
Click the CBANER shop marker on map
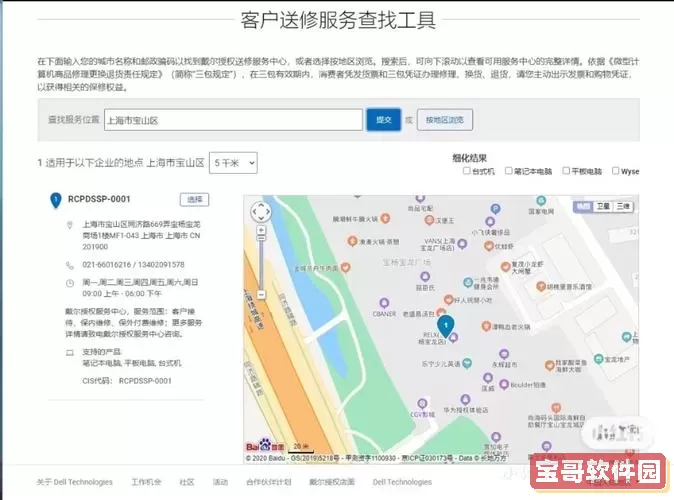click(x=384, y=303)
